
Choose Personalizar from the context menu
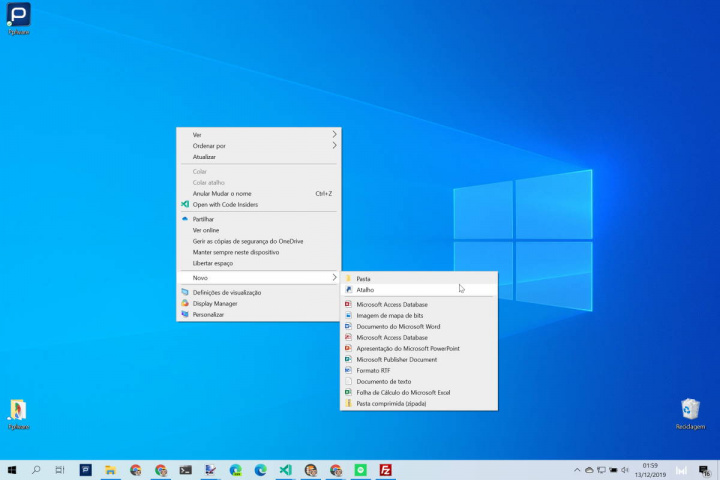click(208, 314)
